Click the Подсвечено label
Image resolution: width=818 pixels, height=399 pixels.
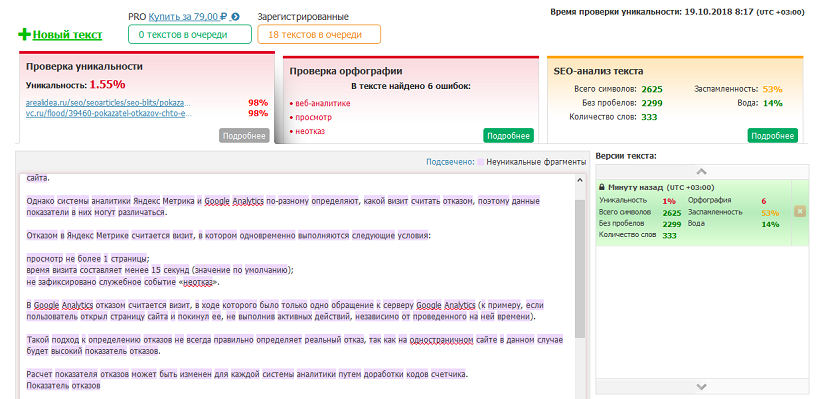(x=450, y=162)
